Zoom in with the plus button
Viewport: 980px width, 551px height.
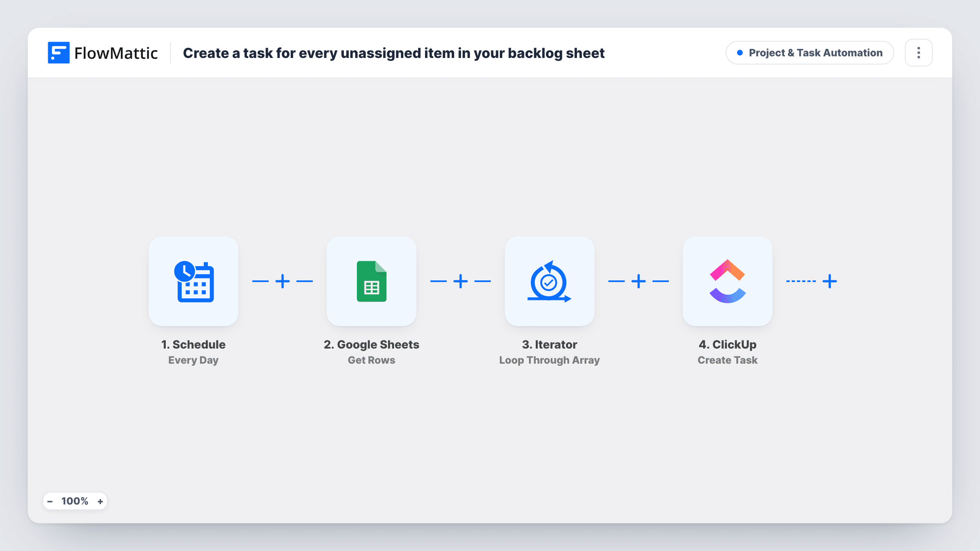100,501
